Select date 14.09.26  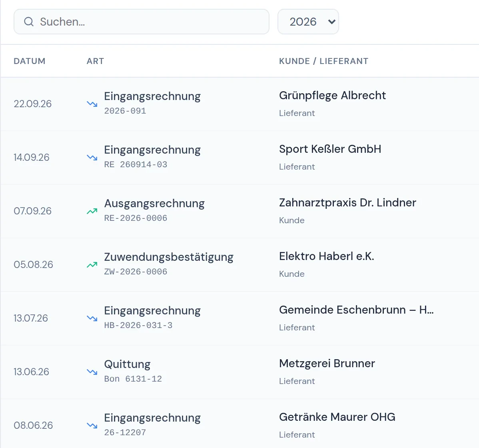pos(32,157)
